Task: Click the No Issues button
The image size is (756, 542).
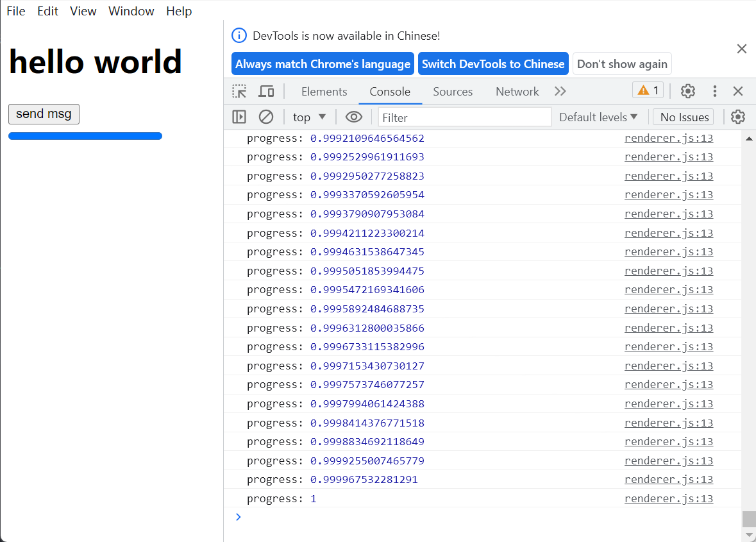Action: (x=684, y=117)
